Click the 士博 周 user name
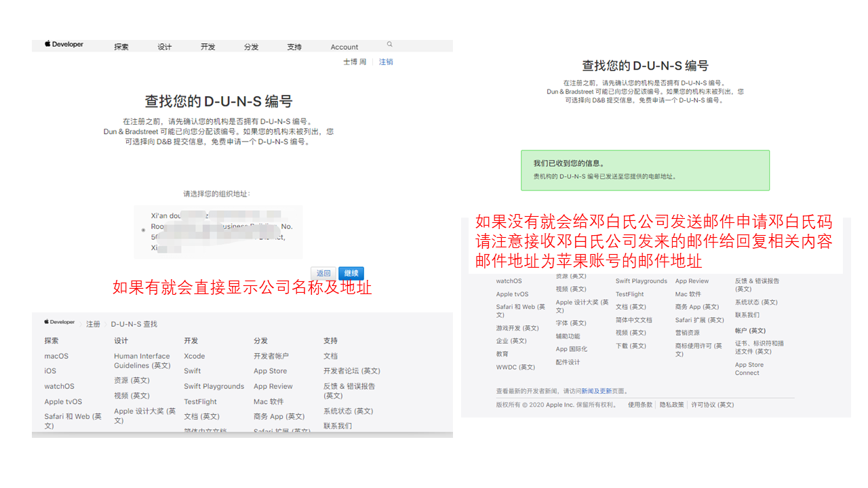This screenshot has height=488, width=868. pyautogui.click(x=355, y=62)
